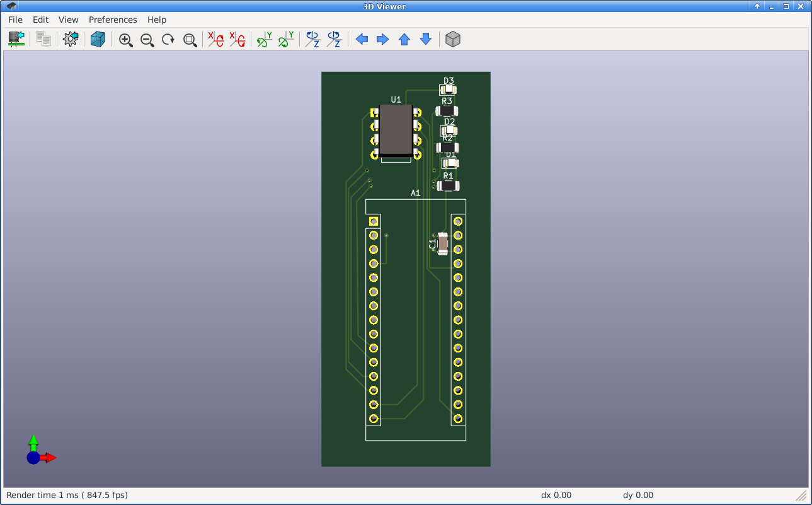
Task: Move board left with blue arrow
Action: tap(362, 40)
